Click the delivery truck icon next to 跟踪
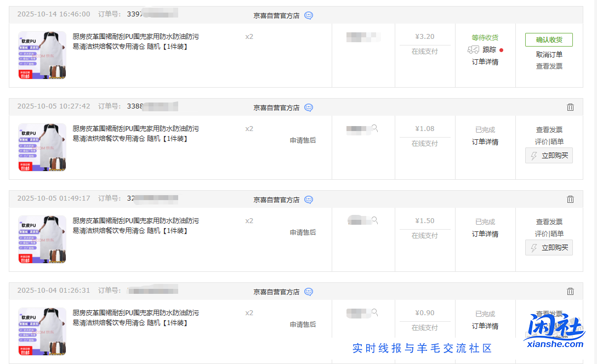Image resolution: width=597 pixels, height=364 pixels. click(x=473, y=49)
